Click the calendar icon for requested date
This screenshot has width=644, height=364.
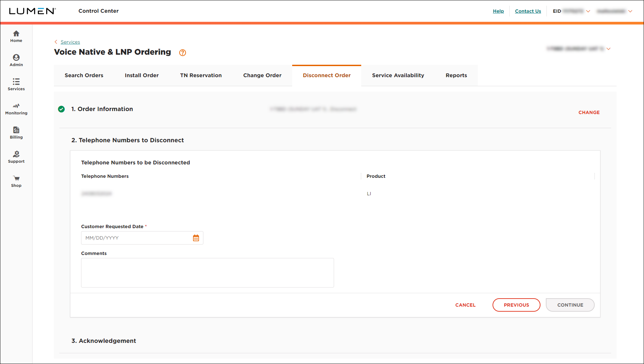coord(196,238)
